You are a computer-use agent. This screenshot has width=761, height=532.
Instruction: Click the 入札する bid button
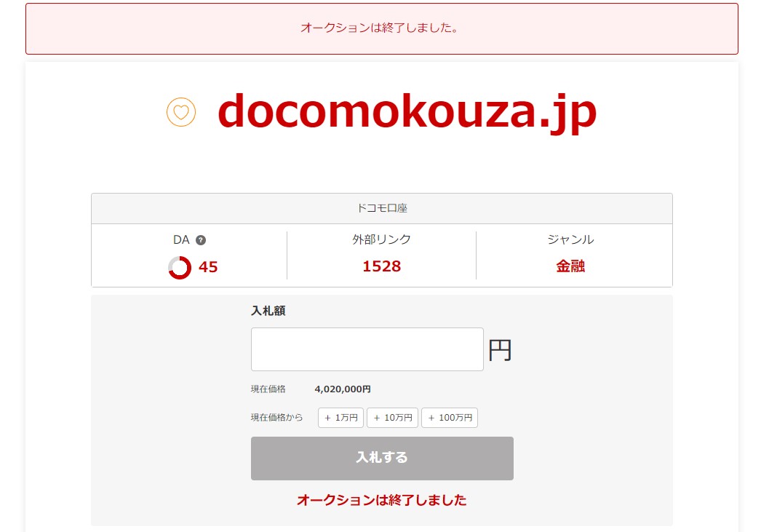coord(382,458)
